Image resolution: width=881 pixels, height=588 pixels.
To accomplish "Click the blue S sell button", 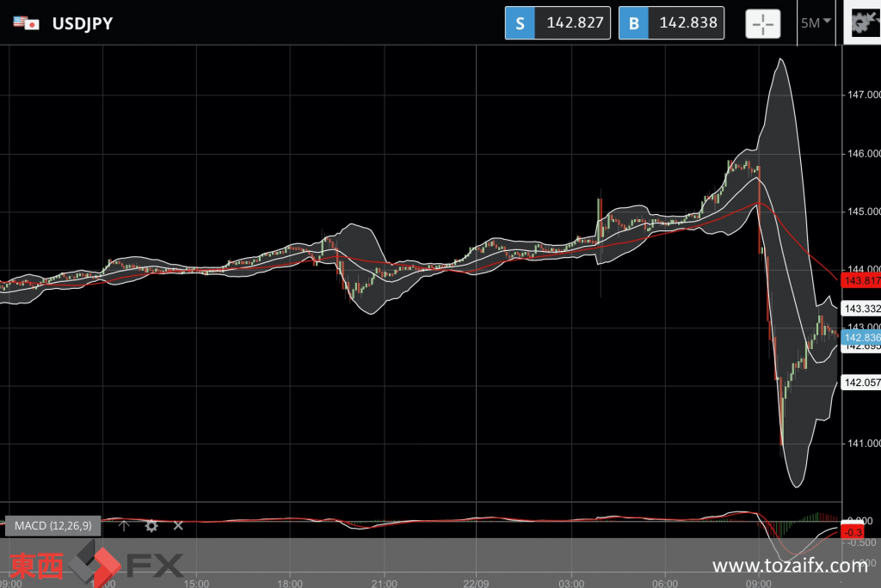I will tap(520, 23).
